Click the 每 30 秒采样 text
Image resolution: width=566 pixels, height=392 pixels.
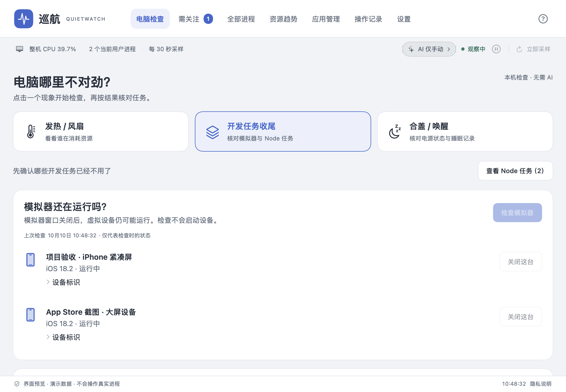(x=166, y=49)
